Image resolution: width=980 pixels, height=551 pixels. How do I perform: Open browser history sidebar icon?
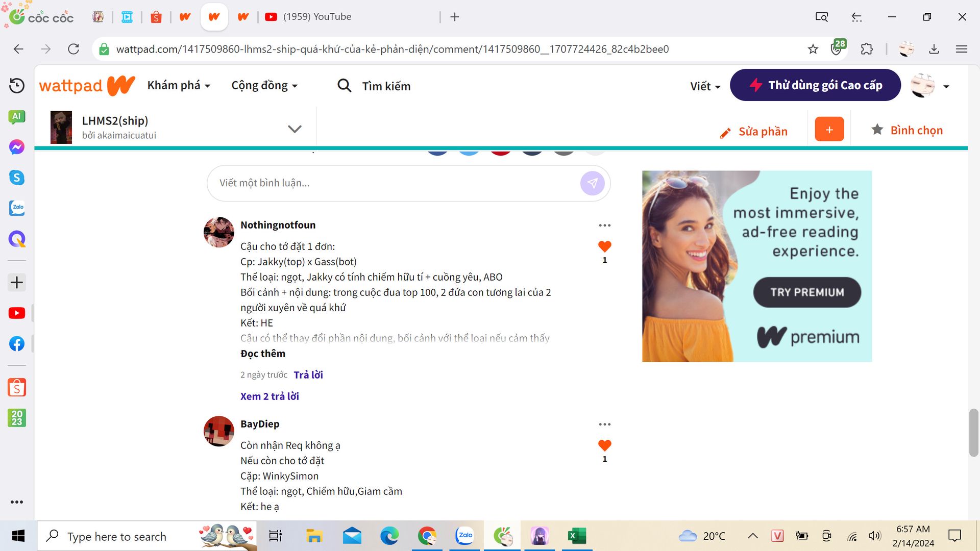point(17,86)
